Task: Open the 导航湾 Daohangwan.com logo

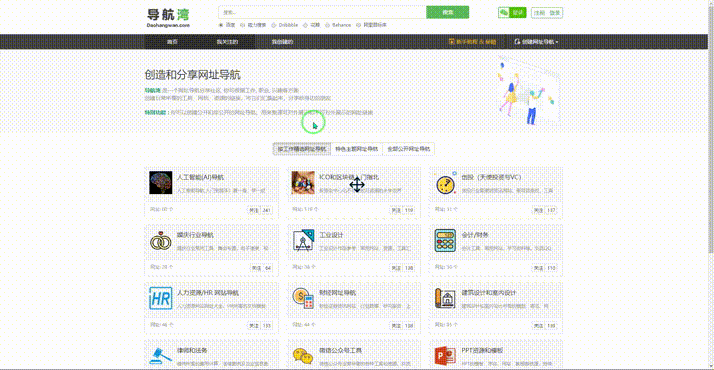Action: click(168, 18)
